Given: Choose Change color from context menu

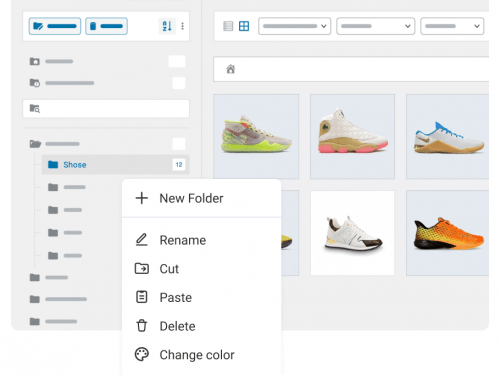Looking at the screenshot, I should (x=201, y=355).
